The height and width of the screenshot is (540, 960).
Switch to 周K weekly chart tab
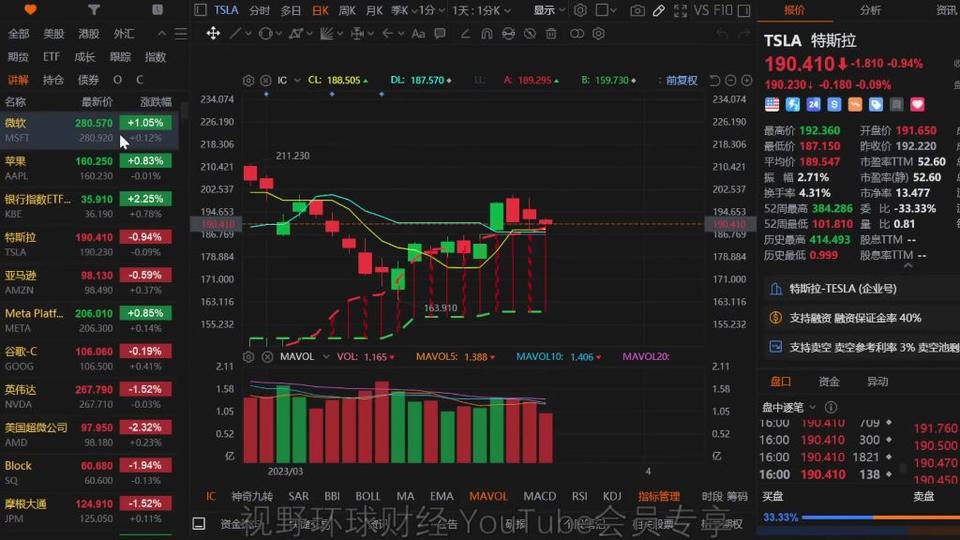click(x=347, y=10)
